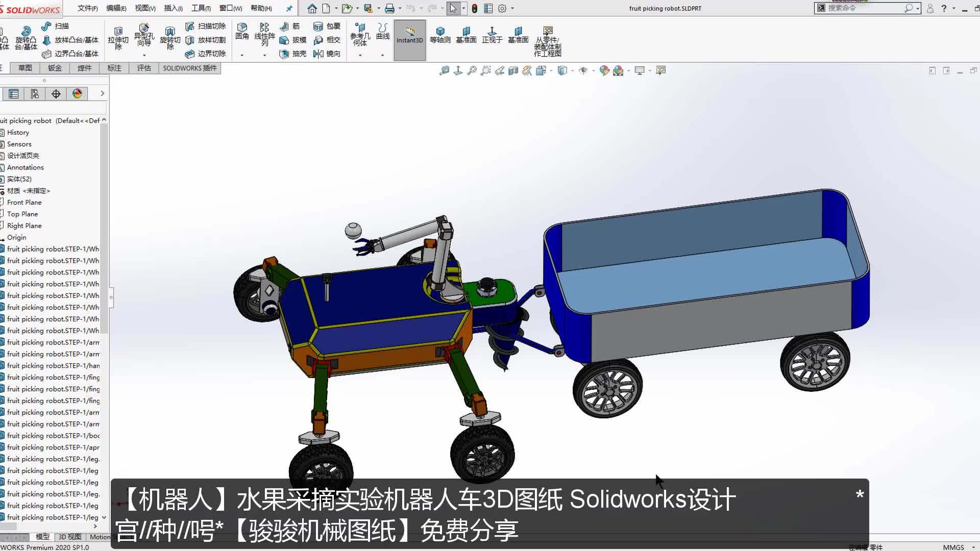Select the Measure tool in heads-up toolbar
980x551 pixels.
(444, 70)
